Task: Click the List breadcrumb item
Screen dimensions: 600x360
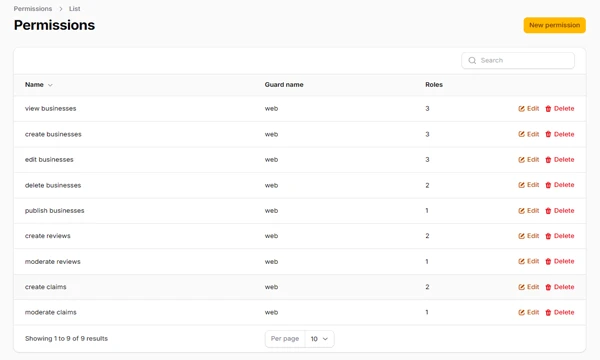Action: coord(75,8)
